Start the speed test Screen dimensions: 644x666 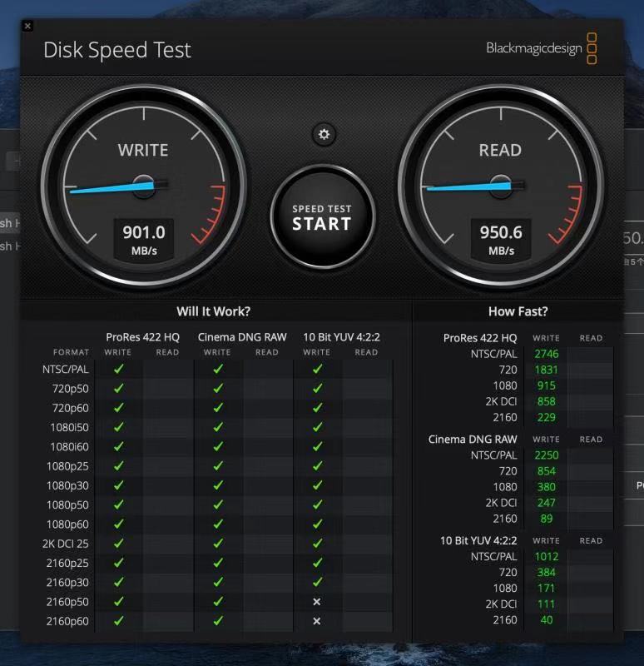323,217
